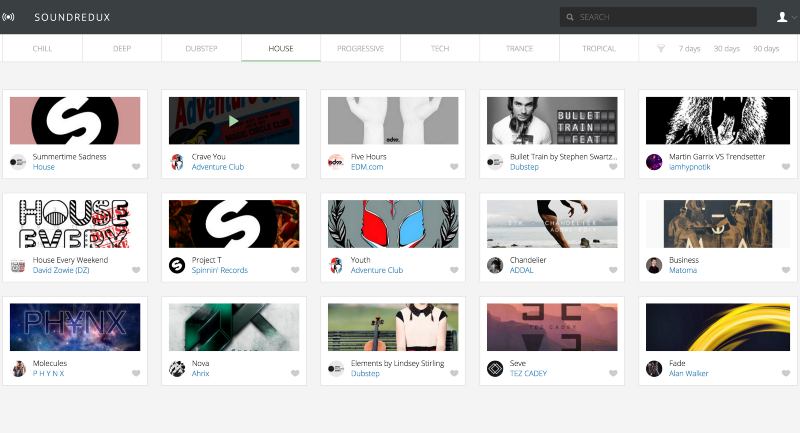This screenshot has height=433, width=800.
Task: Like the Summertime Sadness track
Action: coord(135,166)
